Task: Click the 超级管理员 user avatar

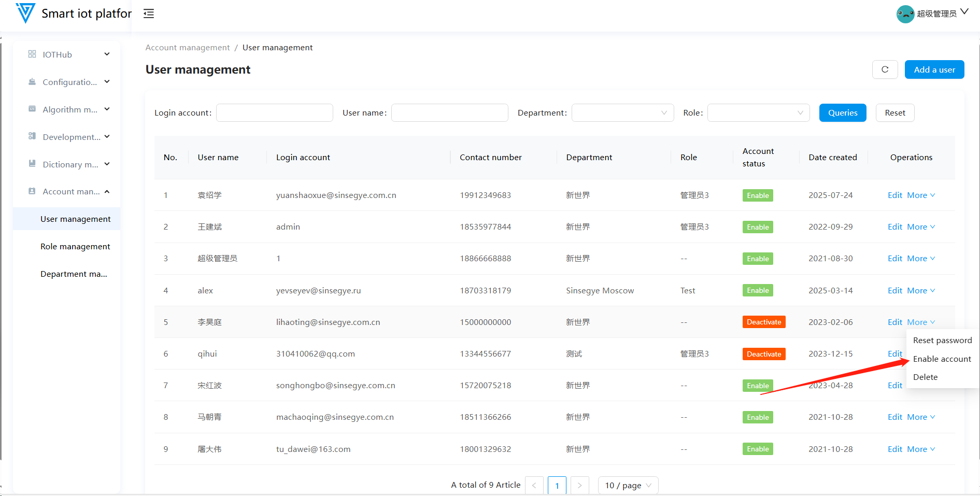Action: coord(905,14)
